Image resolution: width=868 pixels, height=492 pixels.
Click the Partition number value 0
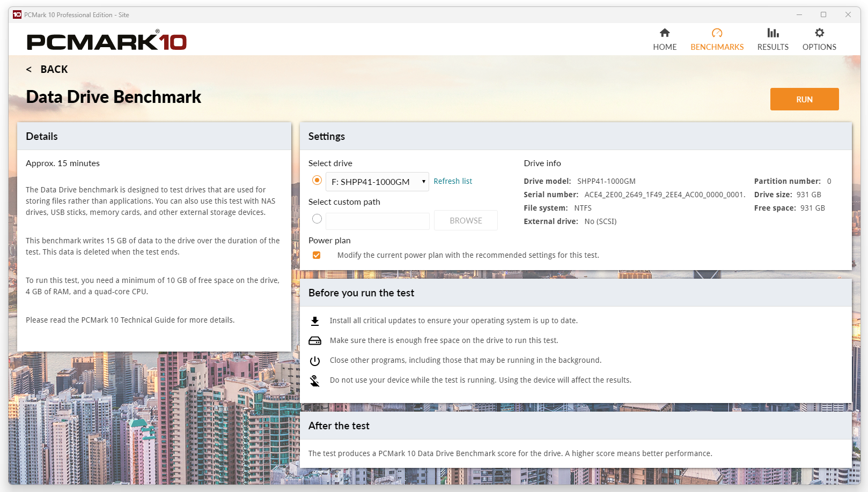pos(829,181)
